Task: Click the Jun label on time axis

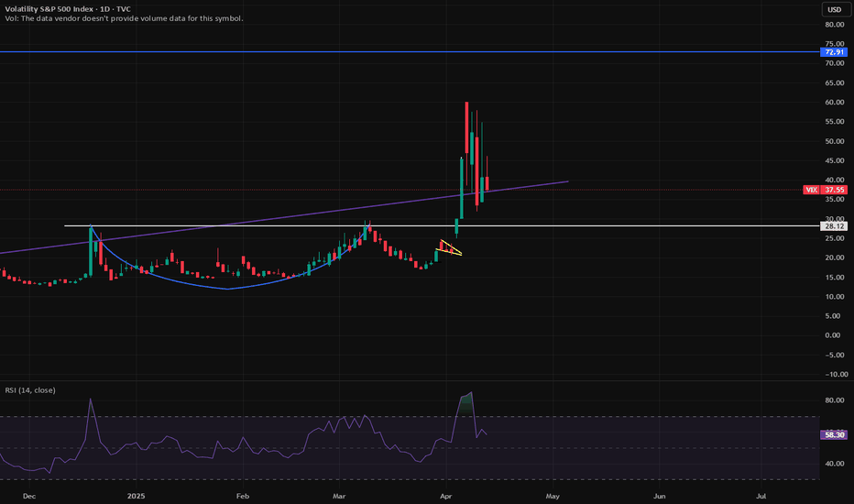Action: click(659, 496)
